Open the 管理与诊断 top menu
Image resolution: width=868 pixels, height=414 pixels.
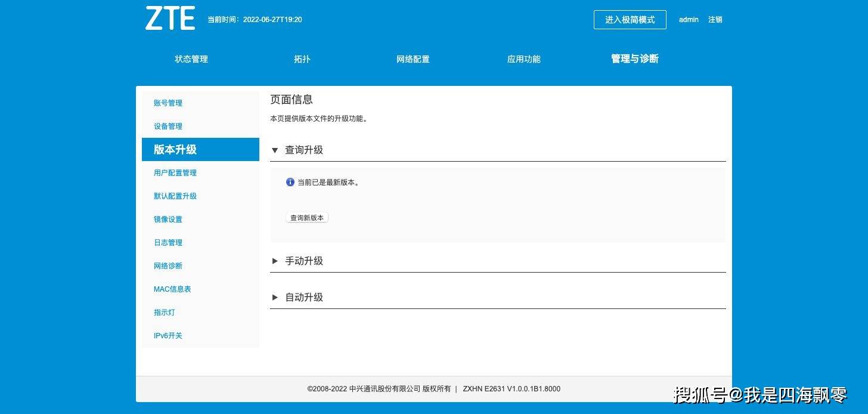(x=635, y=58)
